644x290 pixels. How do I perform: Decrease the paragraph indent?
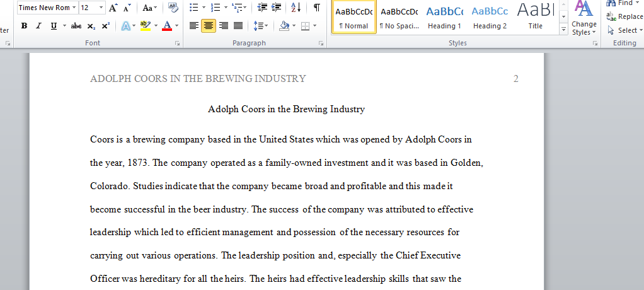point(262,8)
